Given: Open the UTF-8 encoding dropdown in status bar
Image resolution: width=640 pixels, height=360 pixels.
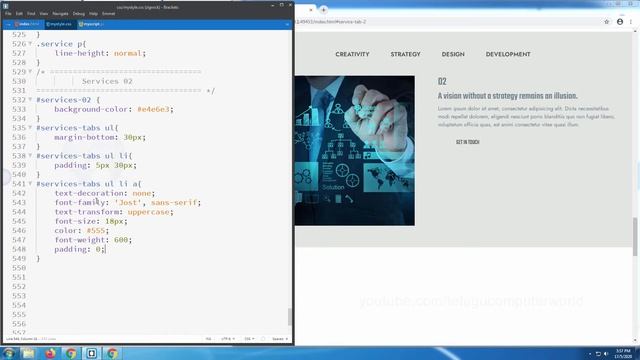Looking at the screenshot, I should pos(228,339).
